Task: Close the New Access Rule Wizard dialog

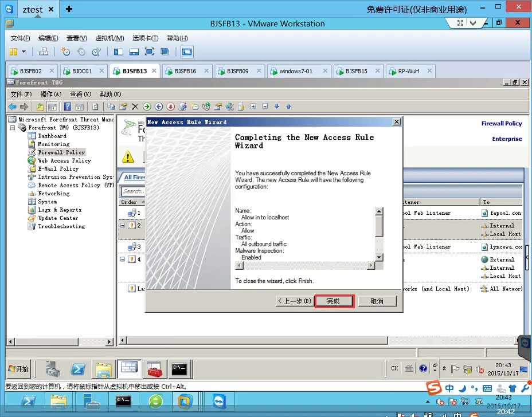Action: point(396,121)
